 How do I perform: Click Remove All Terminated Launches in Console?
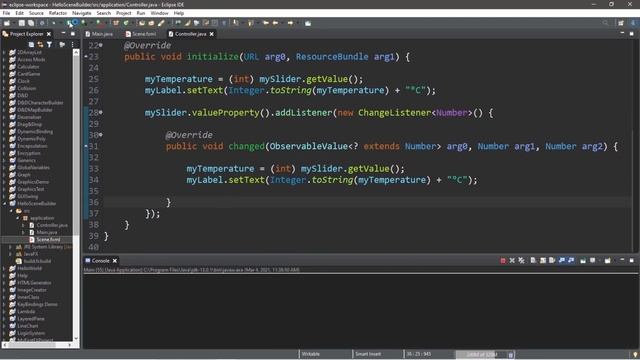(x=521, y=260)
